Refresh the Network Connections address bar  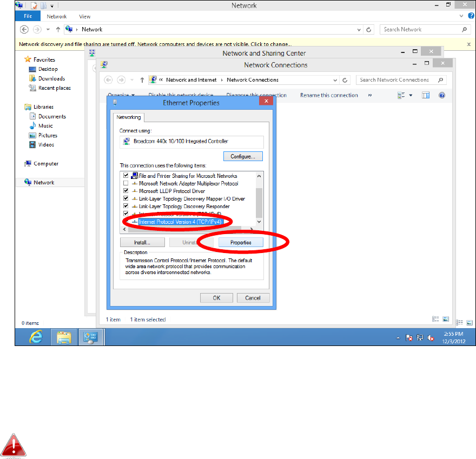pos(345,80)
